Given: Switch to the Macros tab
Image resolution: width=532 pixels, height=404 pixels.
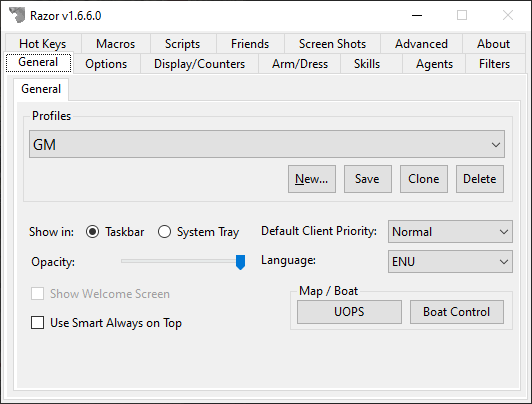Looking at the screenshot, I should pos(116,44).
